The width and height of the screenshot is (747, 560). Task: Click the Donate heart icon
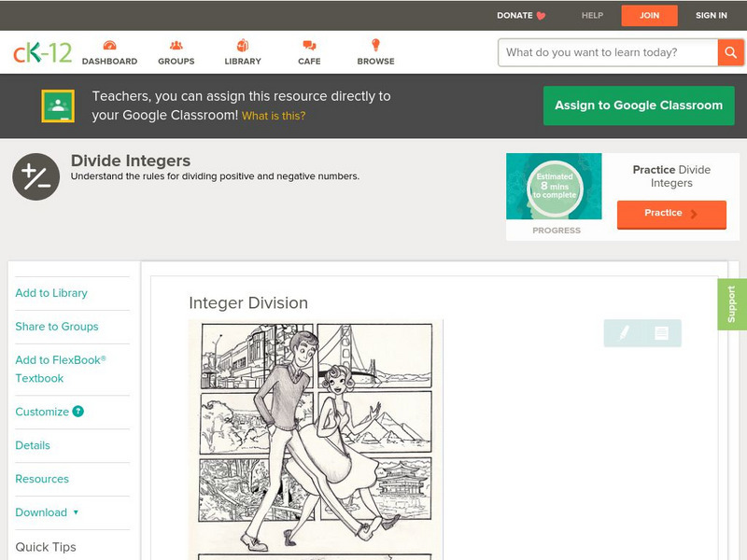[x=541, y=16]
